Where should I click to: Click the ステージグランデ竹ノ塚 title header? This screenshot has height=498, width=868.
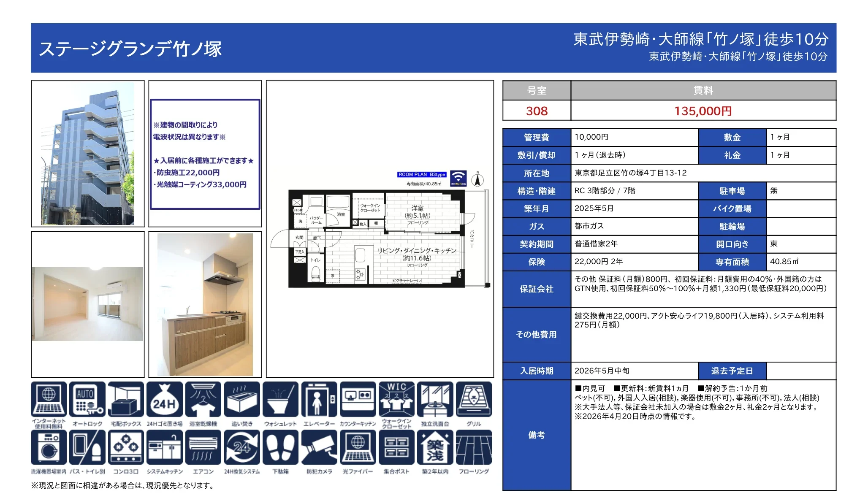(130, 49)
